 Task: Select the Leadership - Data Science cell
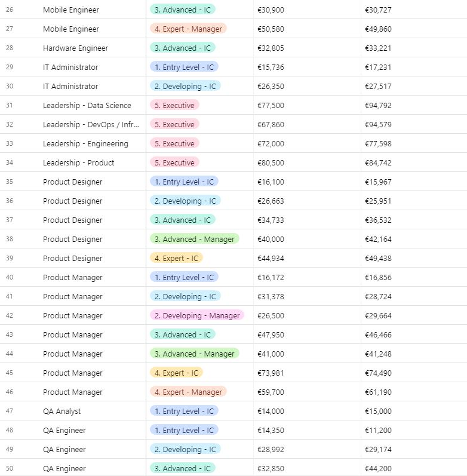click(x=87, y=106)
